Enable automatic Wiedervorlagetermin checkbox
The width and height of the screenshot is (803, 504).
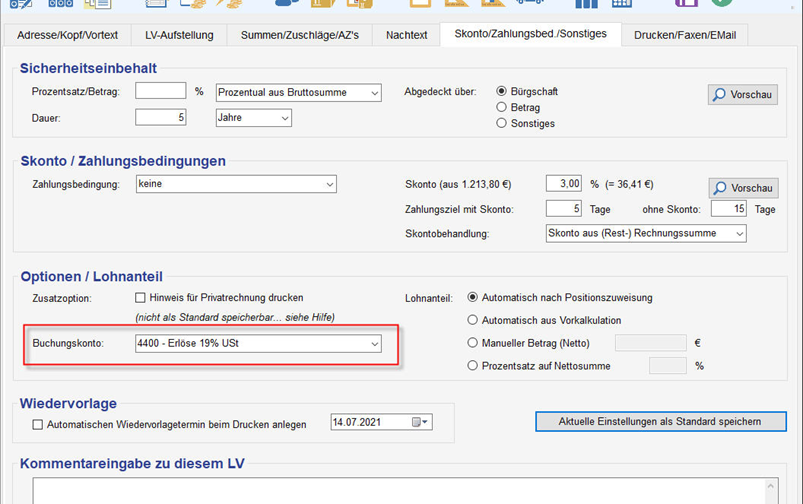click(x=37, y=425)
